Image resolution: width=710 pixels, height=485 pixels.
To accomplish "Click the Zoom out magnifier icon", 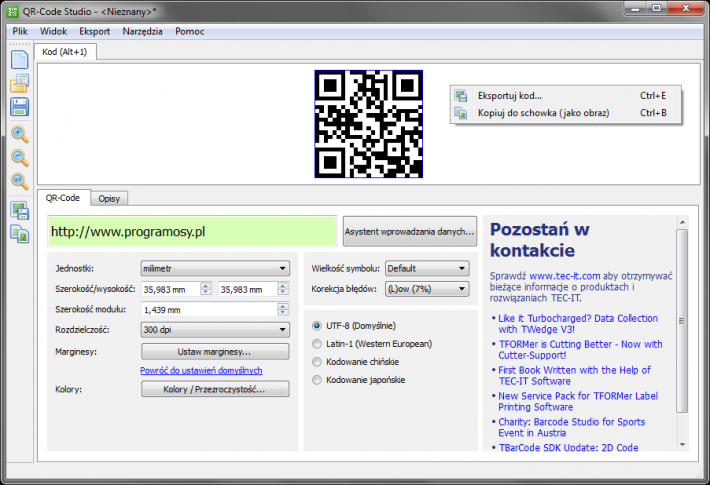I will pyautogui.click(x=19, y=158).
